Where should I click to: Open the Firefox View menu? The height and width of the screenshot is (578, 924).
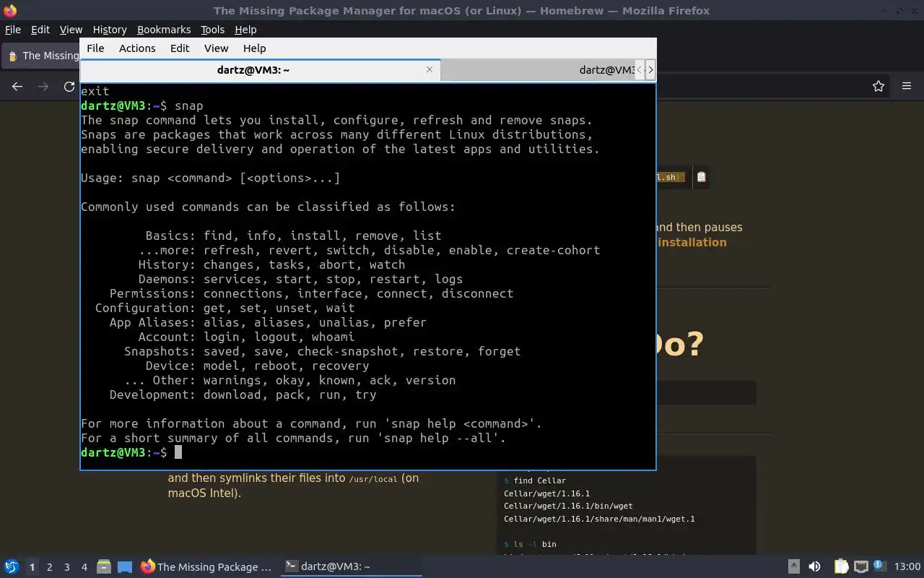71,30
